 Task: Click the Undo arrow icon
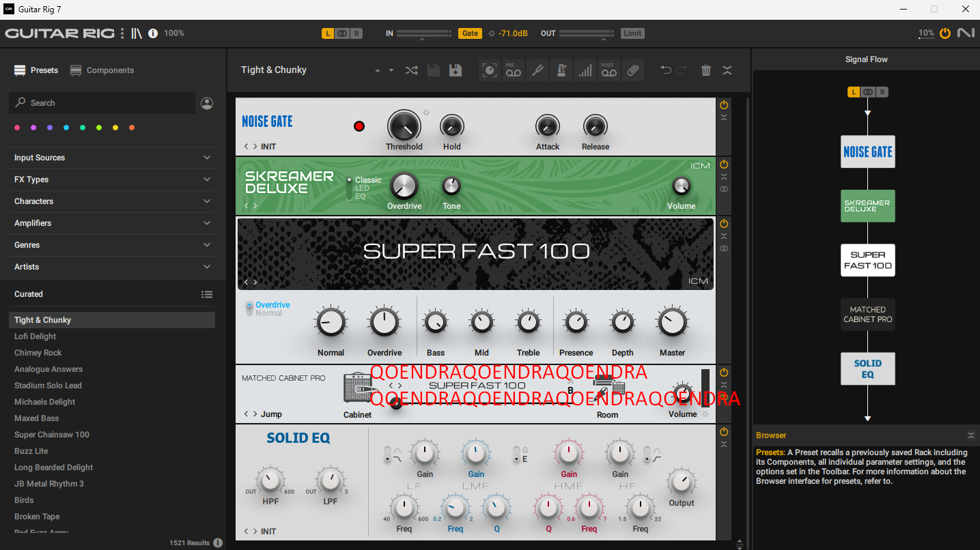tap(665, 70)
